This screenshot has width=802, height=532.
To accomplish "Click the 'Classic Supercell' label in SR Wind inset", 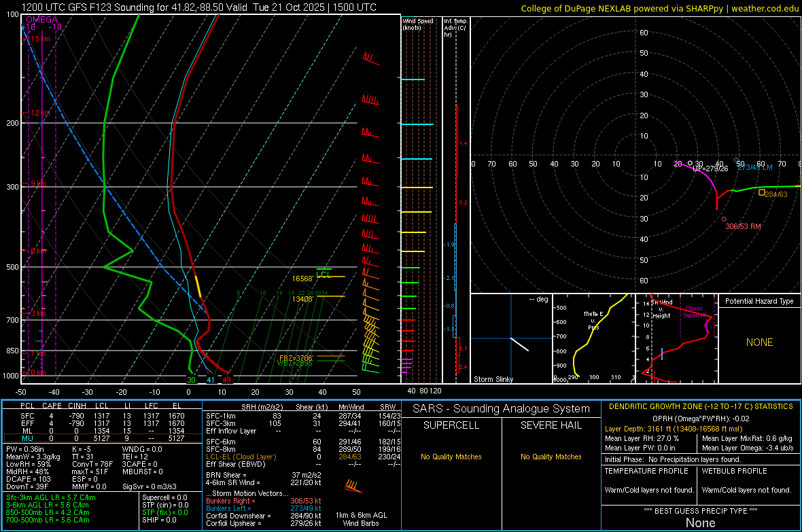I will (x=694, y=312).
